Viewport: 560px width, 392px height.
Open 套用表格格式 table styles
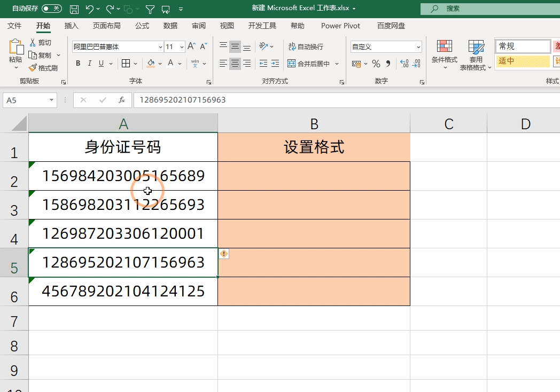[476, 55]
